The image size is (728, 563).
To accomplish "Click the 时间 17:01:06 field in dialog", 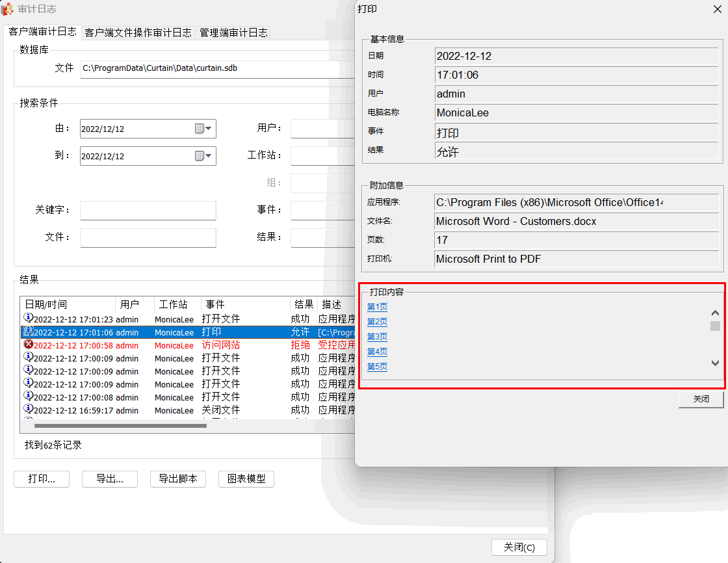I will (576, 75).
